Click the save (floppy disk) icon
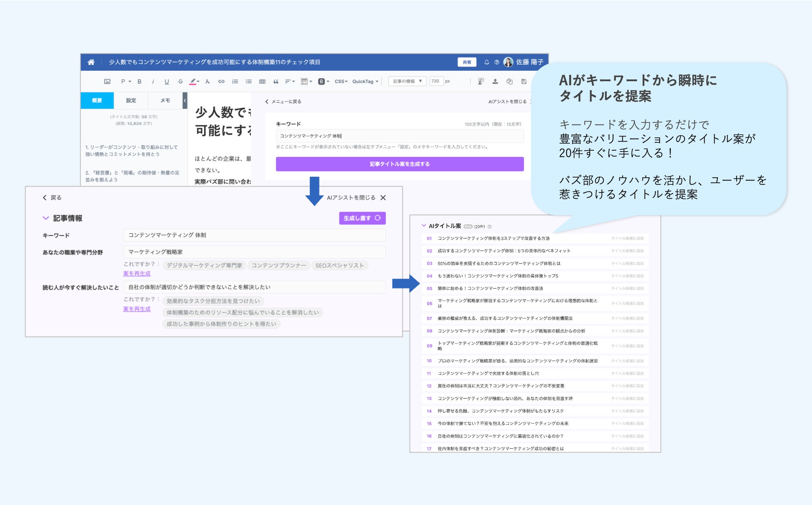The height and width of the screenshot is (505, 812). pos(524,82)
